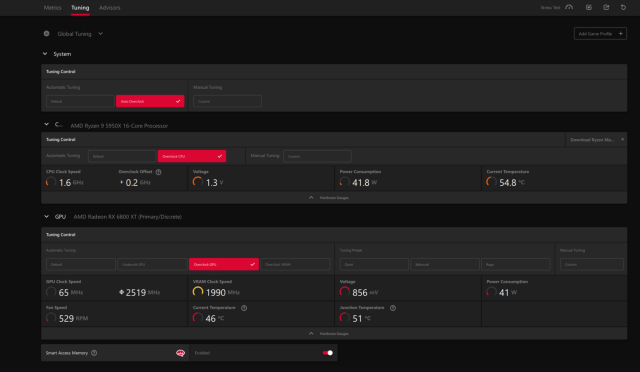
Task: Select the Quiet tuning preset
Action: 374,264
